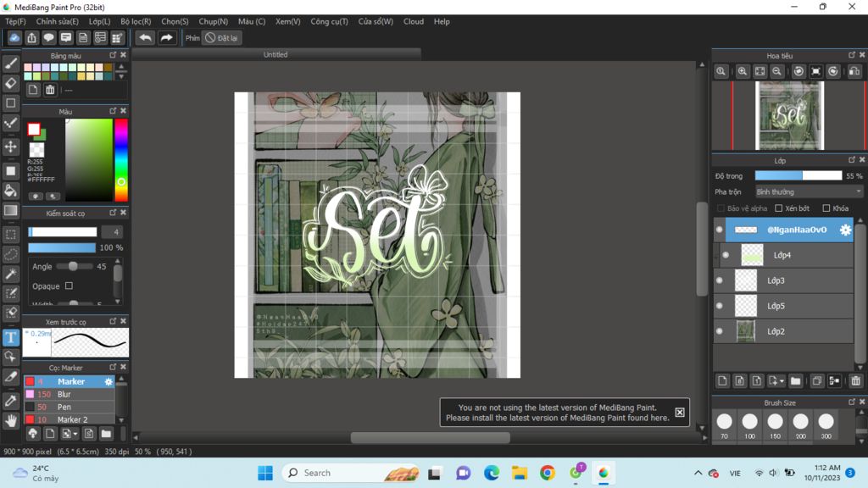
Task: Undock the Brush Size panel
Action: click(852, 402)
